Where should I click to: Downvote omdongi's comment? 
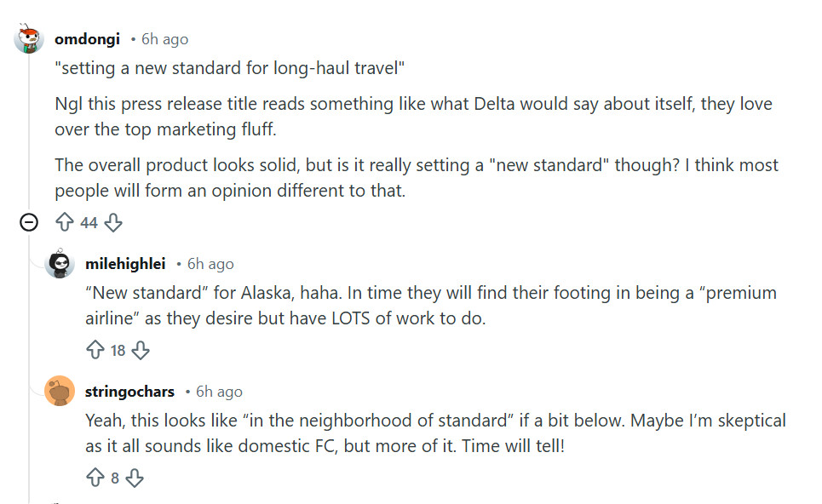click(113, 223)
